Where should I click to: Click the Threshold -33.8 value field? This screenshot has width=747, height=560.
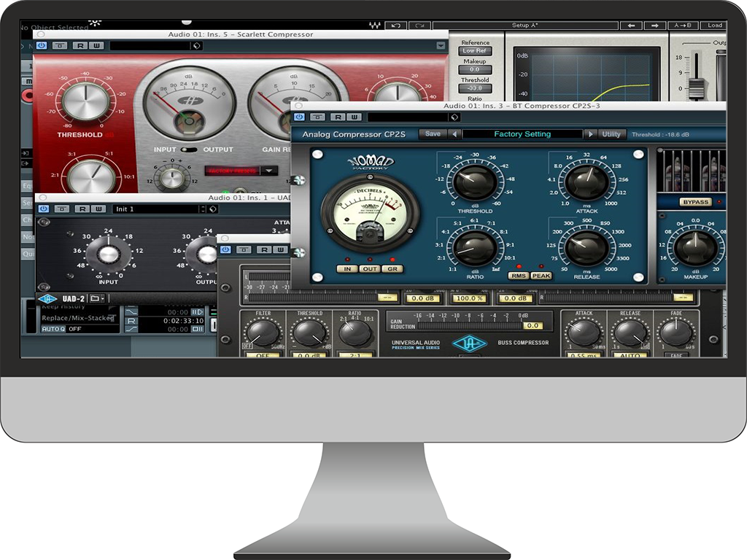tap(475, 88)
